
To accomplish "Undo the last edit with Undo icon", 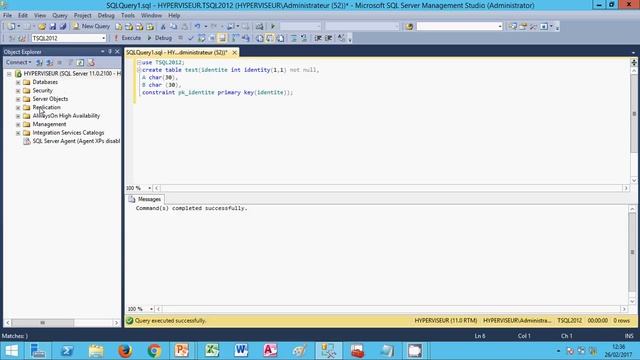I will 197,27.
